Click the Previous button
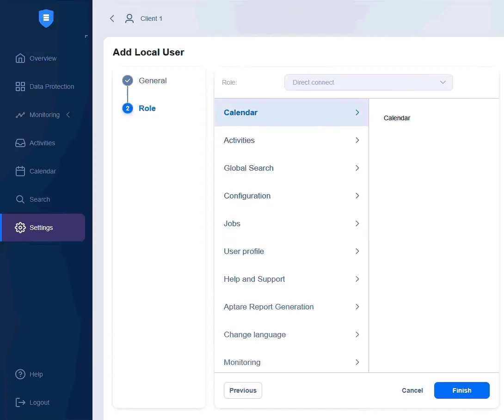This screenshot has width=504, height=420. coord(243,390)
